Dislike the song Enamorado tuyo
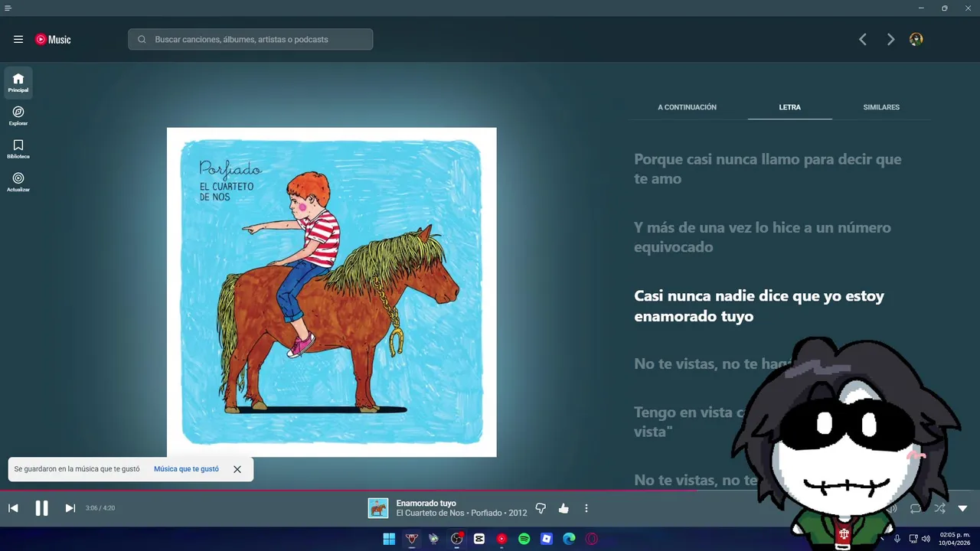The height and width of the screenshot is (551, 980). click(x=541, y=508)
